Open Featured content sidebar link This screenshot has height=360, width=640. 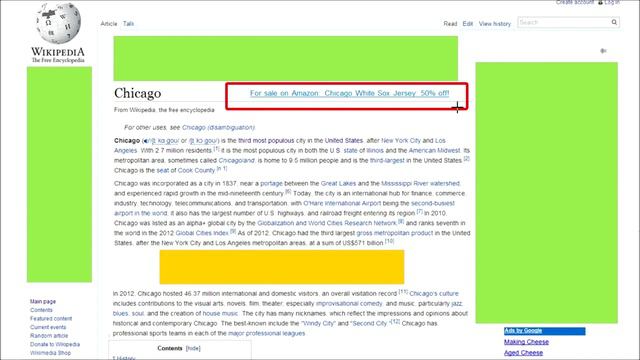coord(51,318)
